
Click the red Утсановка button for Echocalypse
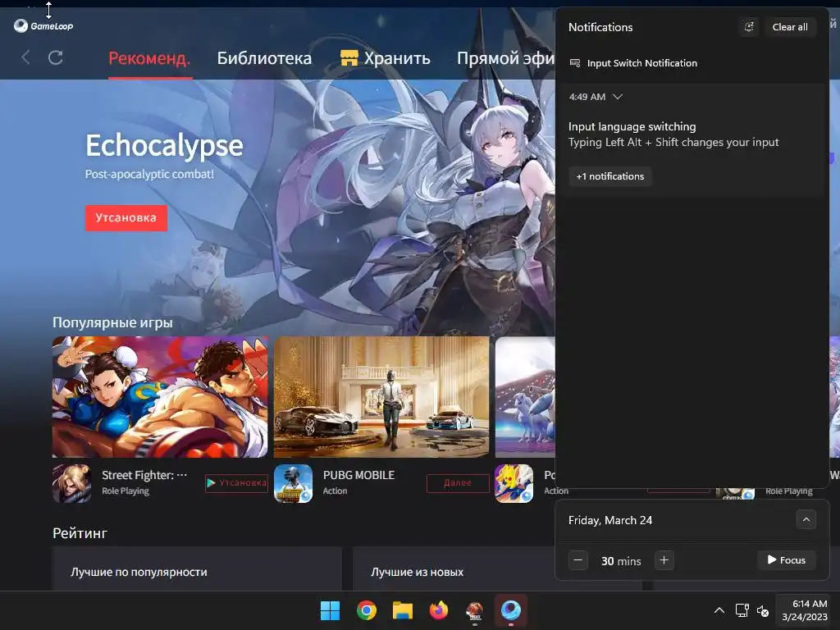click(x=126, y=218)
